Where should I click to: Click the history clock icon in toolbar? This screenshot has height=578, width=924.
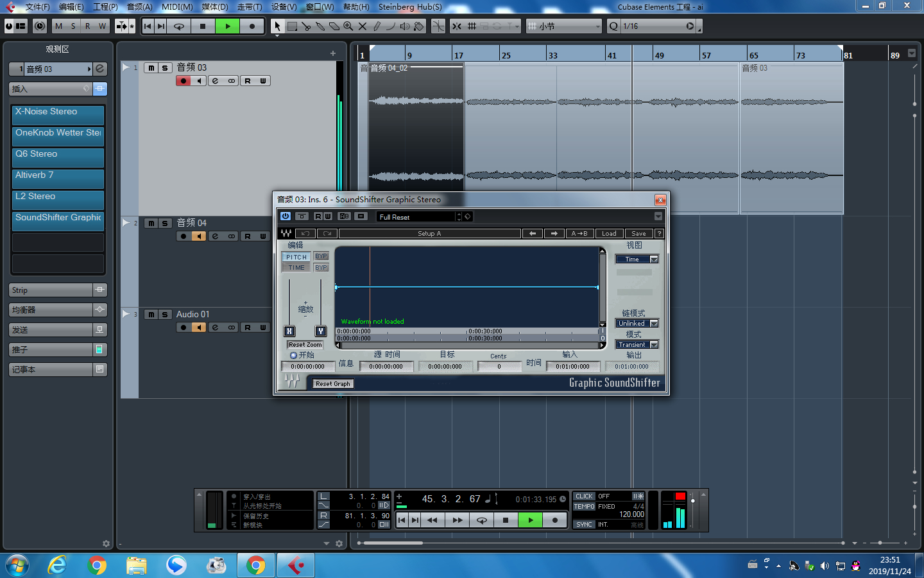tap(40, 26)
